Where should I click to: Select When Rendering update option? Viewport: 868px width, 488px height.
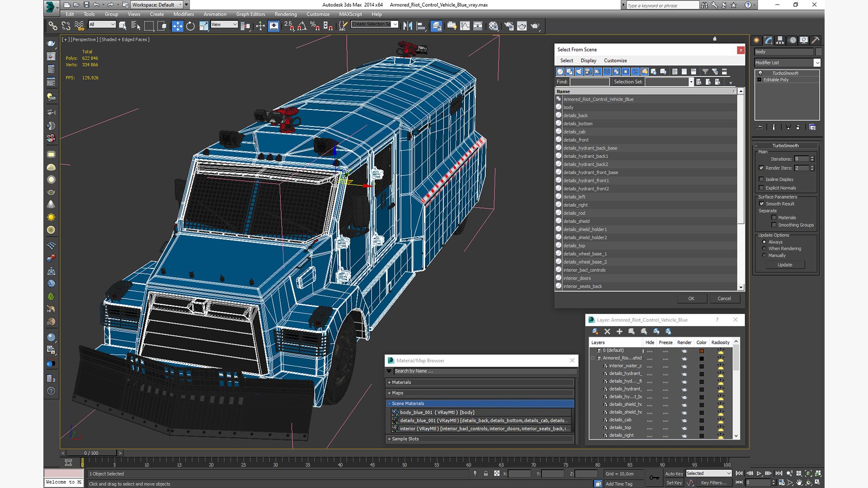pos(764,249)
